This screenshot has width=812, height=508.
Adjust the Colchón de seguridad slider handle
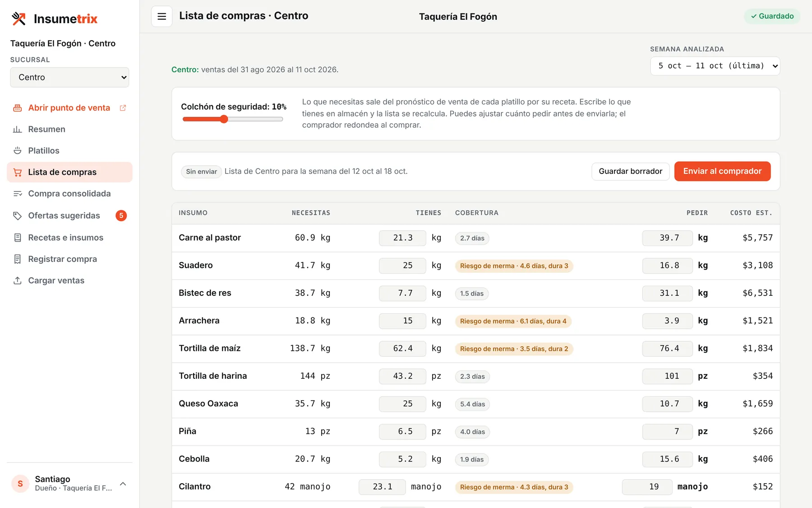coord(224,119)
